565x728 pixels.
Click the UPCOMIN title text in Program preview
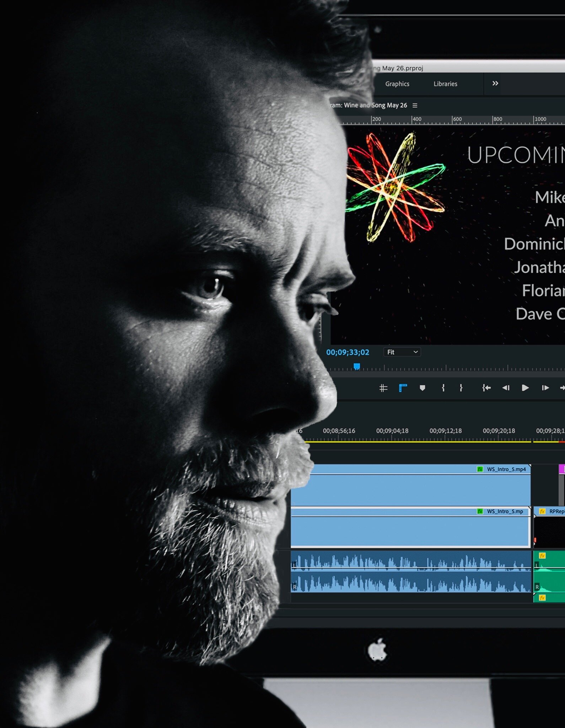click(516, 155)
